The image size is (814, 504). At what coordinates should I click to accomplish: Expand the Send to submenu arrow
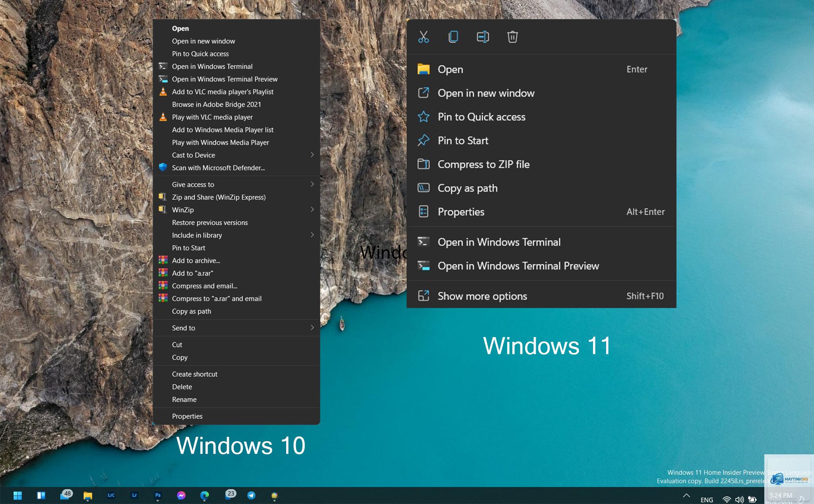click(x=312, y=328)
